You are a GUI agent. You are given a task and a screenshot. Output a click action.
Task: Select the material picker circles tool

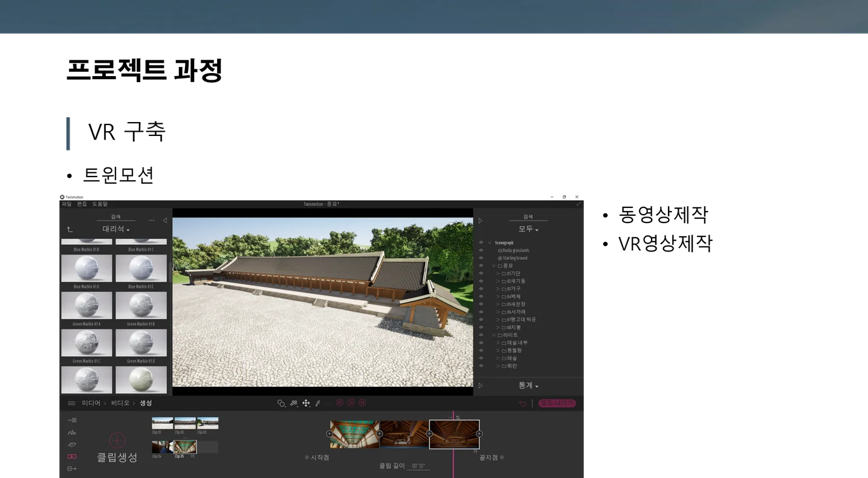281,403
